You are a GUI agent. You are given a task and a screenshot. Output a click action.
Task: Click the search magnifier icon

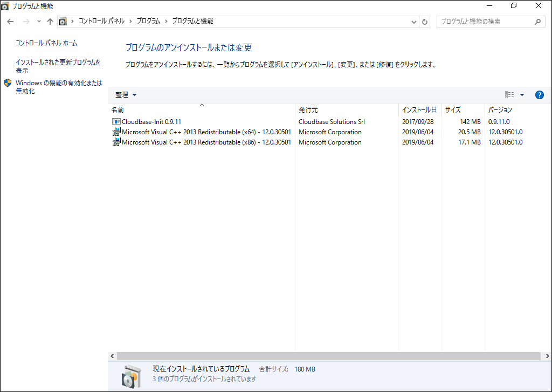537,22
